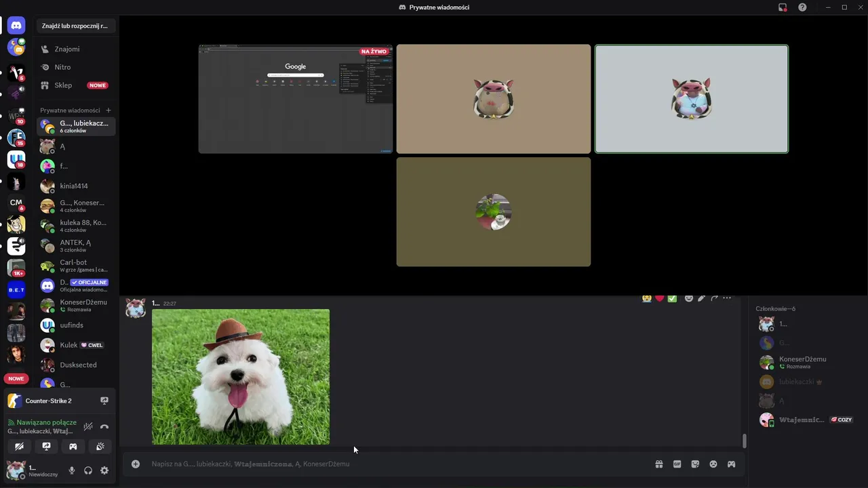
Task: Send a gift icon in message bar
Action: 658,464
